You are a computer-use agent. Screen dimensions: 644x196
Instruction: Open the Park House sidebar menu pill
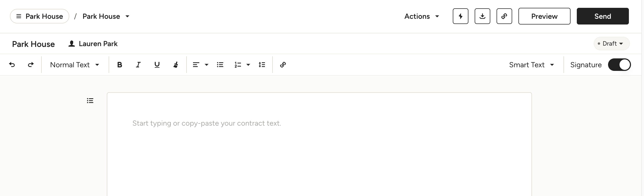[40, 16]
